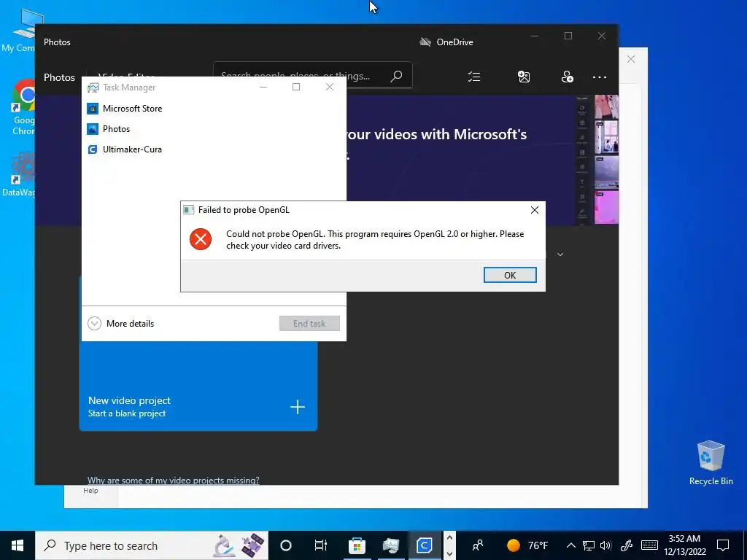Screen dimensions: 747x560
Task: Click the taskbar scroll up arrow
Action: coord(449,537)
